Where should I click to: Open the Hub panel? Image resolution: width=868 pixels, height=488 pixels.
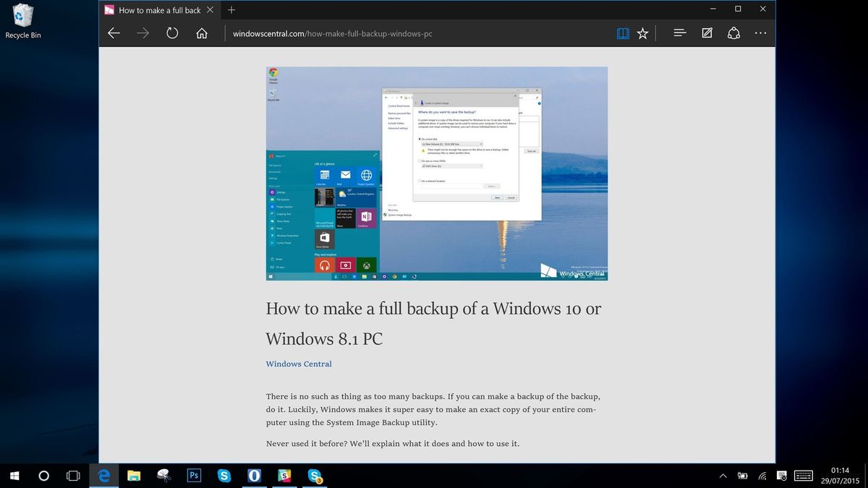click(x=678, y=33)
